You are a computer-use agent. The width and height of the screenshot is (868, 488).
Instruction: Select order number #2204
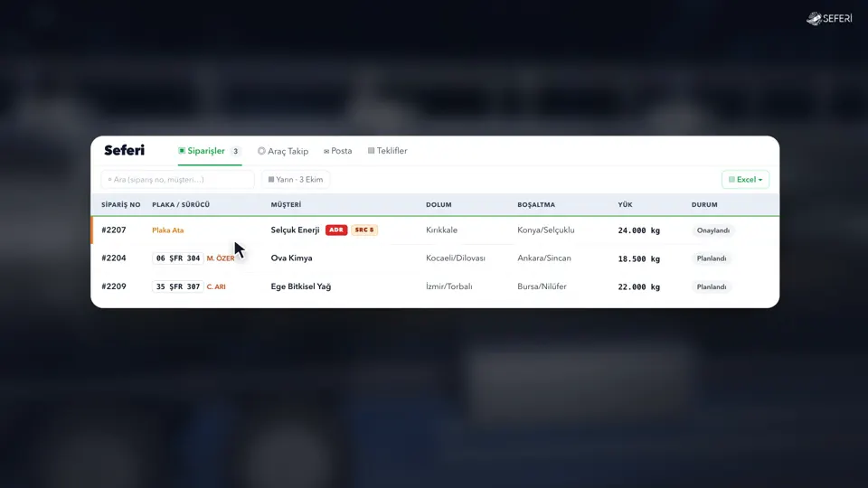[x=114, y=258]
